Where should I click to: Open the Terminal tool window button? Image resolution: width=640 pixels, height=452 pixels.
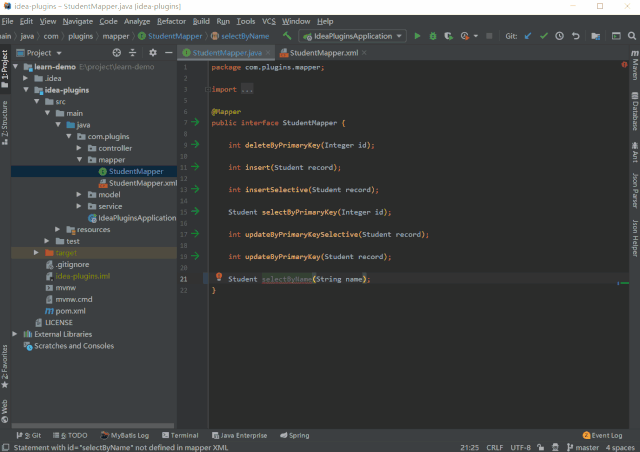pyautogui.click(x=180, y=435)
